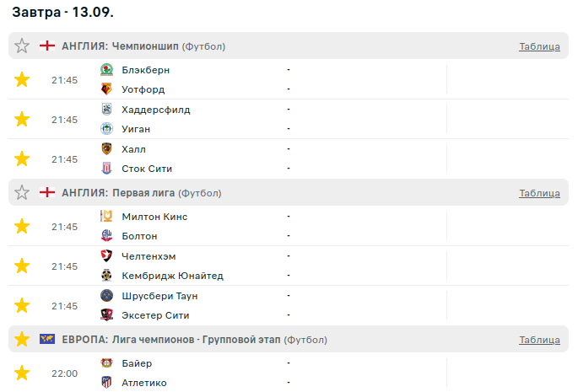The height and width of the screenshot is (392, 578).
Task: Click the Bayer Leverkusen crest icon
Action: click(x=107, y=363)
